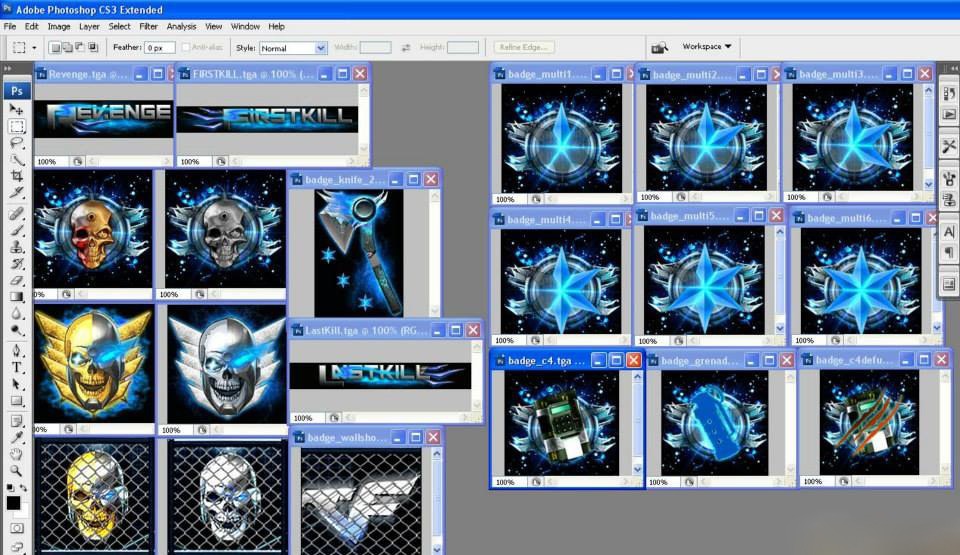
Task: Click the Feather input field
Action: [159, 48]
